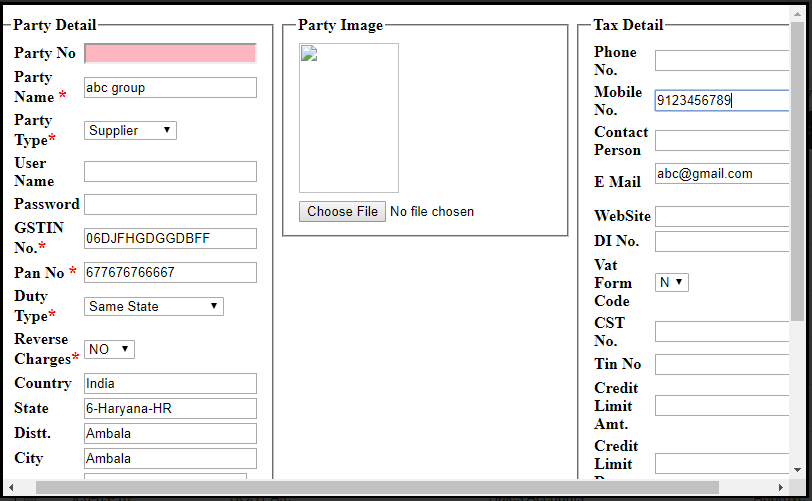Click the City input field

(170, 458)
